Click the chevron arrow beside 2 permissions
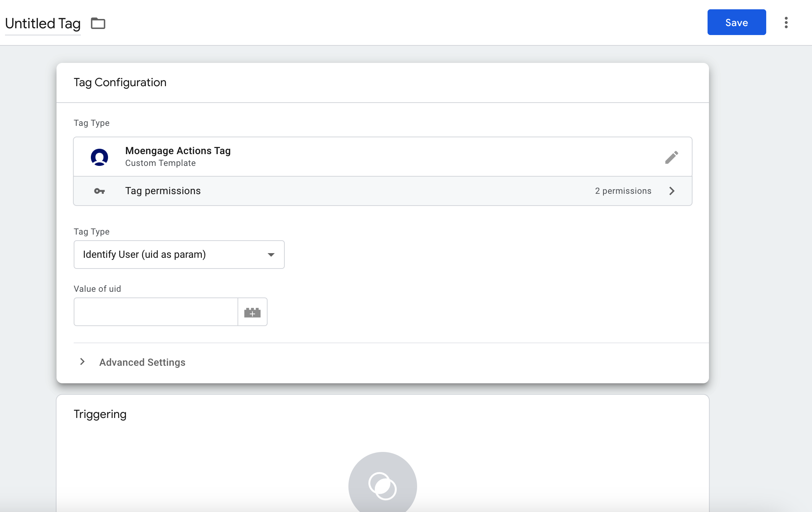Viewport: 812px width, 512px height. point(672,191)
